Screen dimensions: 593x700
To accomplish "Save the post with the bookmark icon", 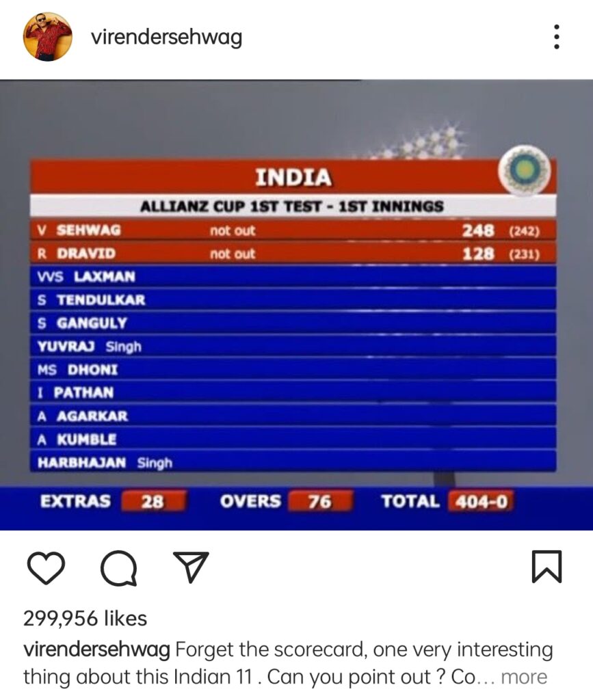I will (546, 567).
